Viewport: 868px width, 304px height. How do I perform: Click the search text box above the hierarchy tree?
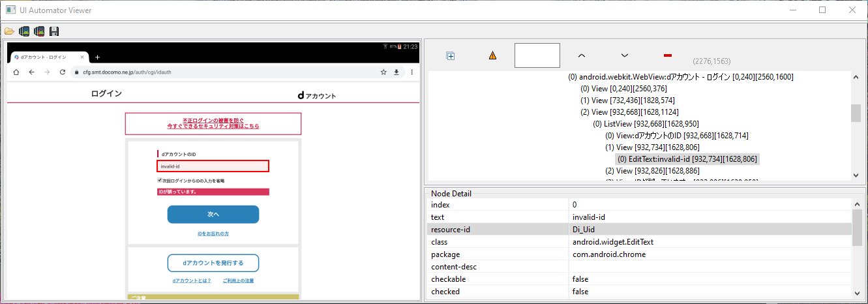click(x=537, y=55)
